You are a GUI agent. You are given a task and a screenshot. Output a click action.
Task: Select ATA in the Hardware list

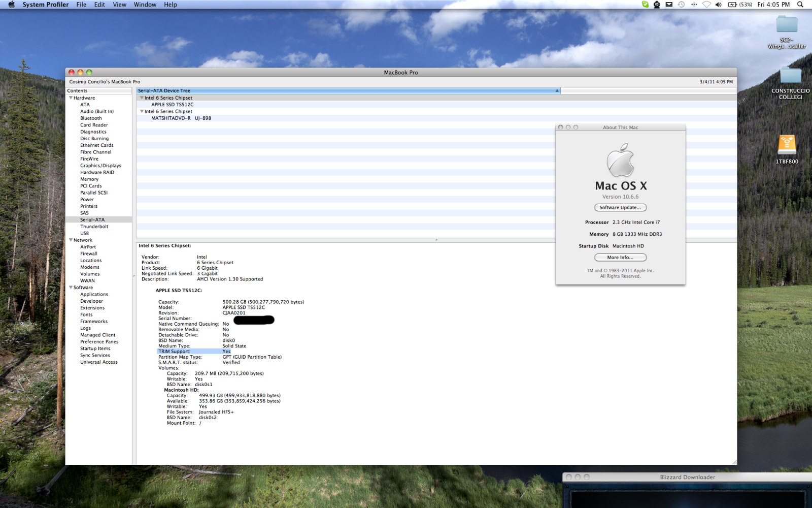coord(85,105)
